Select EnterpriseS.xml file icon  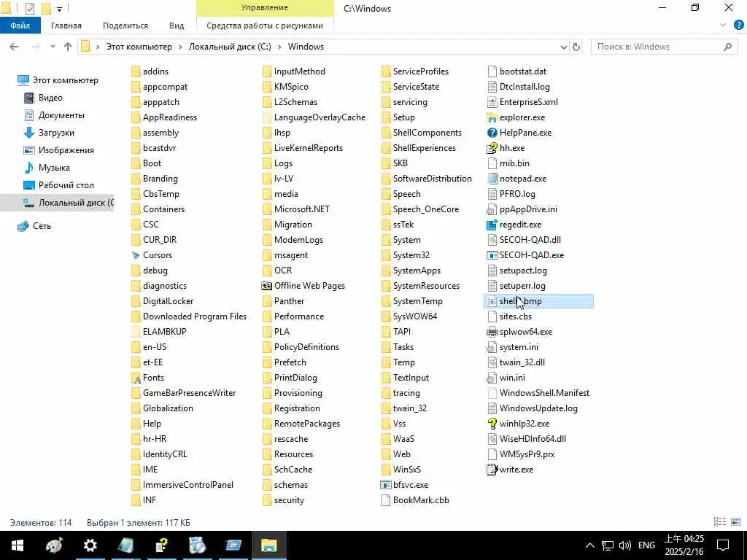point(492,102)
